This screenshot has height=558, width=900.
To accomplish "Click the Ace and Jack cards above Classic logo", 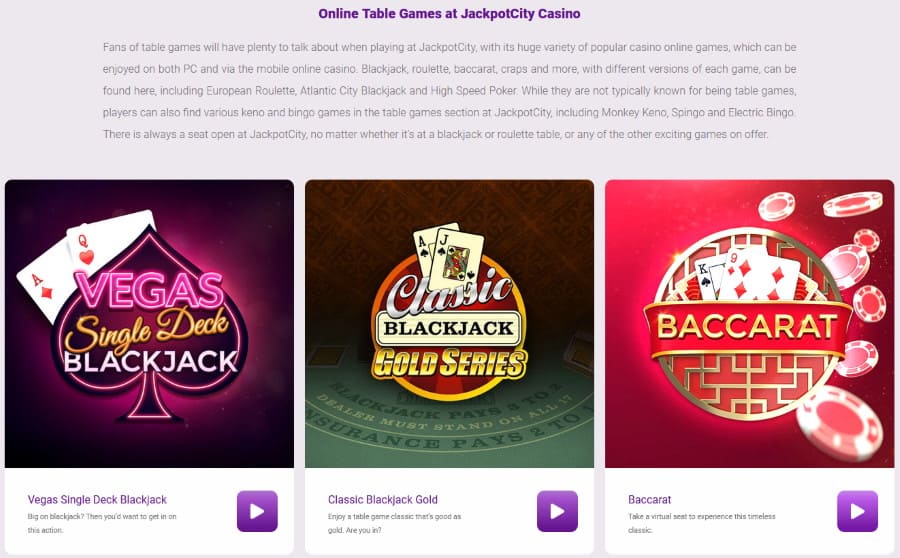I will (449, 255).
